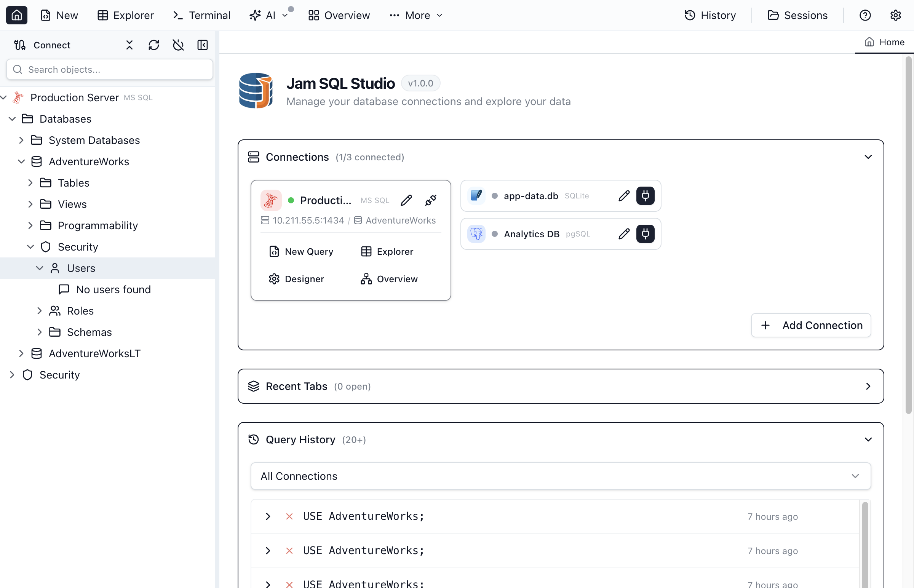Expand the Tables folder in AdventureWorks
This screenshot has width=914, height=588.
(31, 182)
